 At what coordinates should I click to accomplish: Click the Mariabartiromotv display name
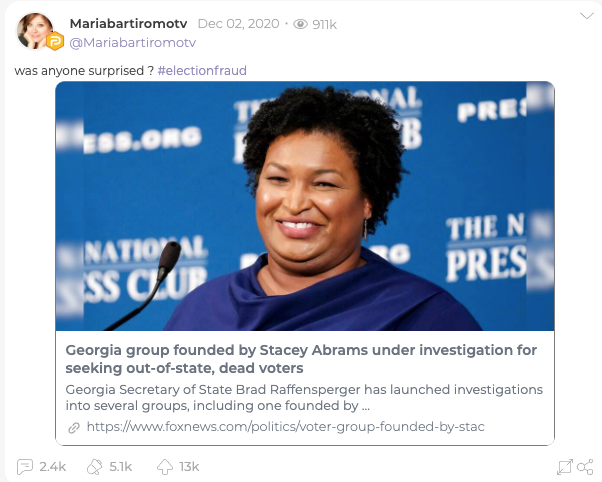128,24
